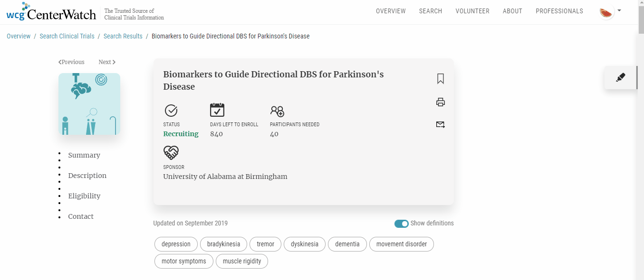
Task: Select the bradykinesia tag
Action: click(x=223, y=244)
